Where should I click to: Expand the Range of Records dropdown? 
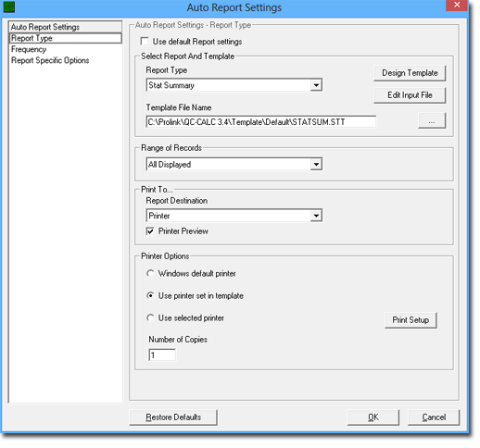pyautogui.click(x=316, y=164)
